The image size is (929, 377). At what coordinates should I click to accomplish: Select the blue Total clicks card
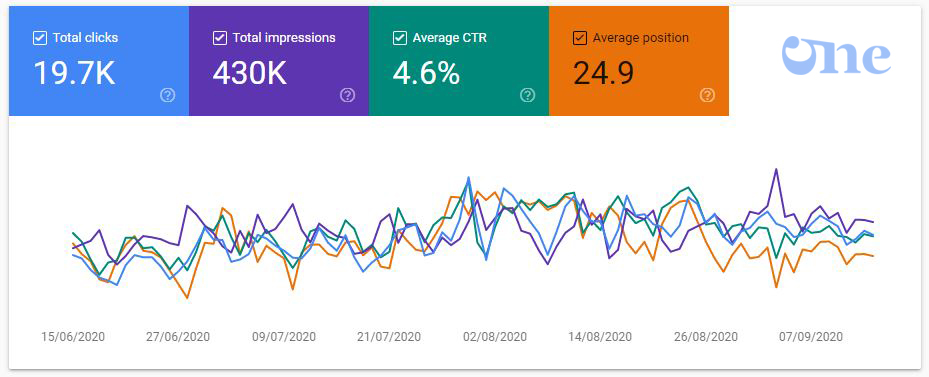coord(99,61)
